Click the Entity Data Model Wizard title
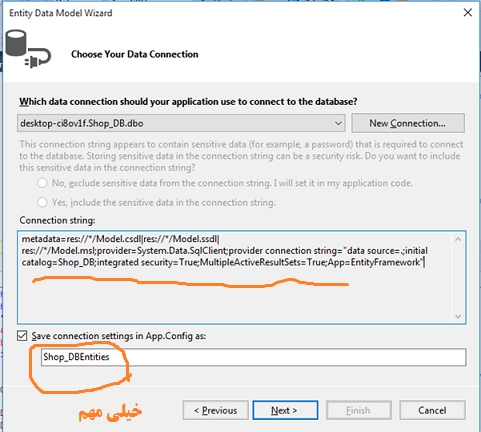The height and width of the screenshot is (432, 481). [61, 13]
